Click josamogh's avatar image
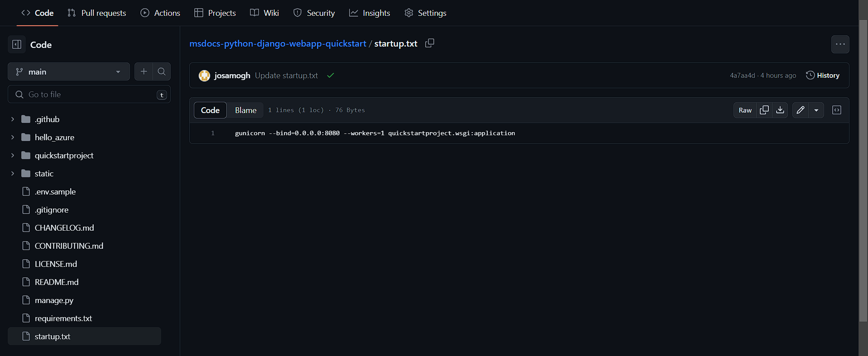Screen dimensions: 868x356 click(204, 76)
